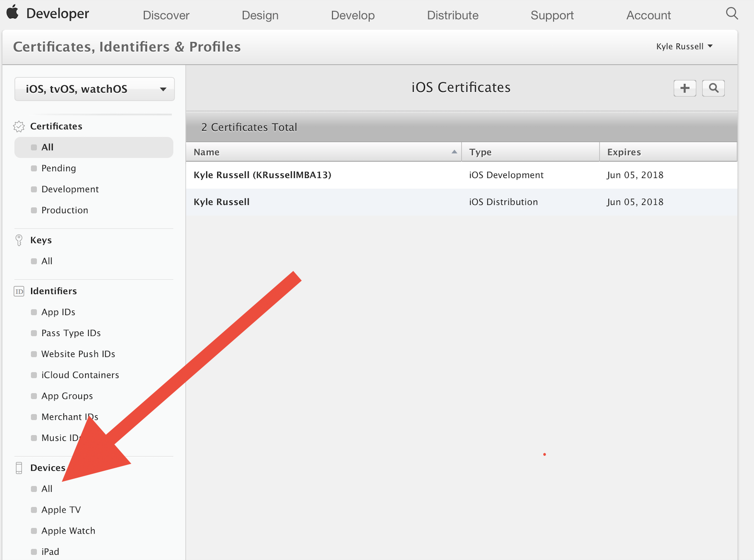Viewport: 754px width, 560px height.
Task: Click expiry date of the iOS Distribution certificate
Action: coord(635,202)
